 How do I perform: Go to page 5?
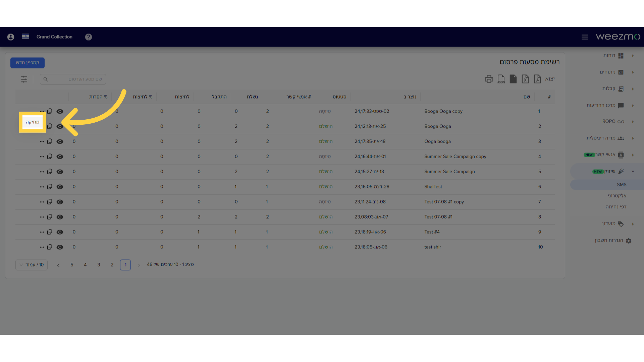click(72, 265)
